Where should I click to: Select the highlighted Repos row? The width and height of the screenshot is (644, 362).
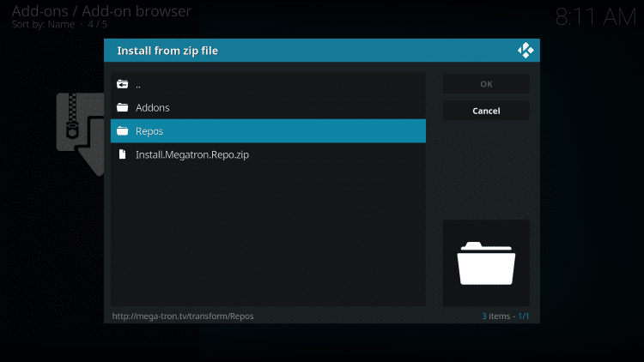tap(268, 131)
